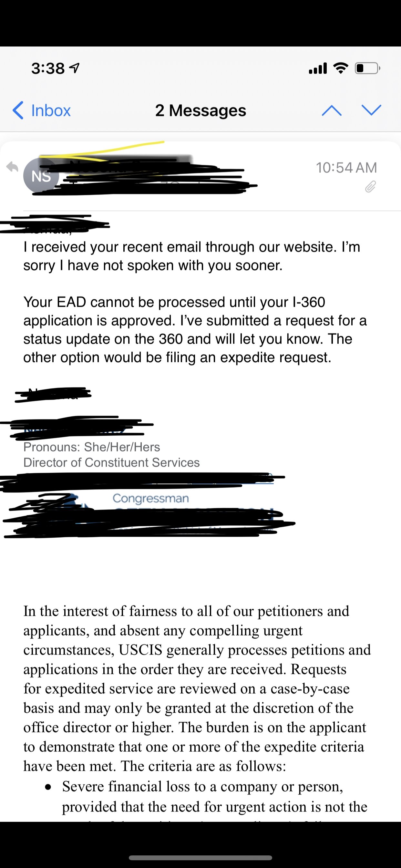Return to the Inbox list
Screen dimensions: 401x868
(51, 110)
